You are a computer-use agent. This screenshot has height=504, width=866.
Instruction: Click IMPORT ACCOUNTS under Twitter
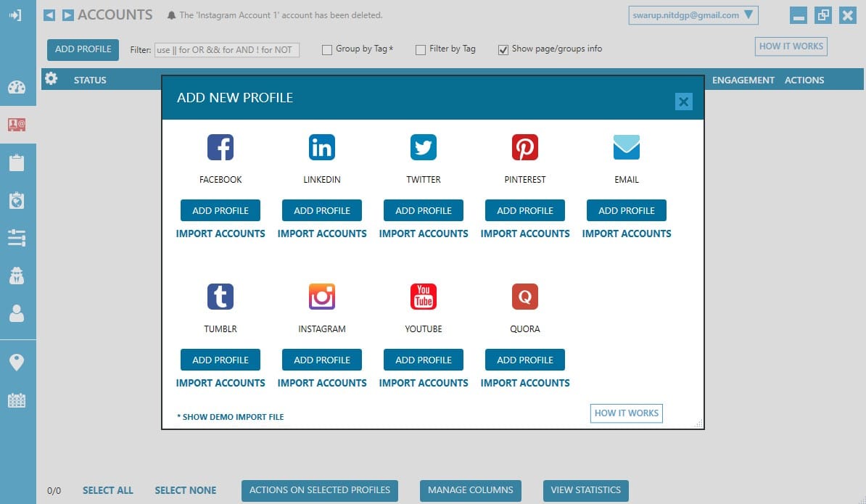(x=424, y=234)
